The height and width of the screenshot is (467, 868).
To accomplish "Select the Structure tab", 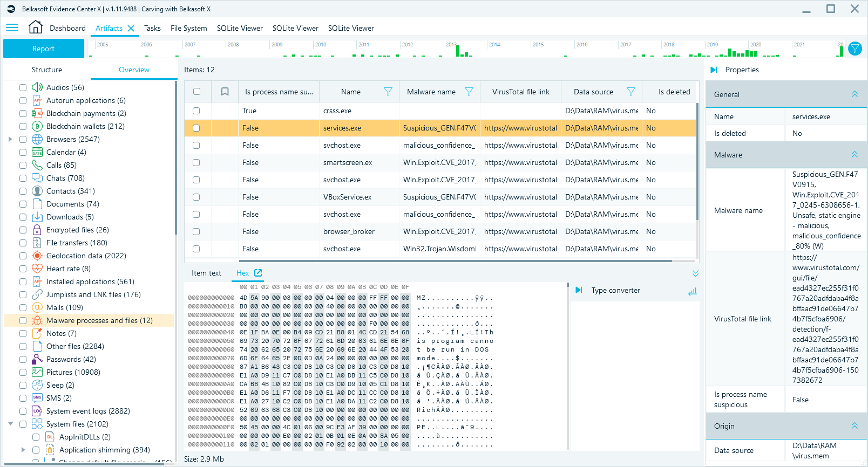I will pos(47,70).
